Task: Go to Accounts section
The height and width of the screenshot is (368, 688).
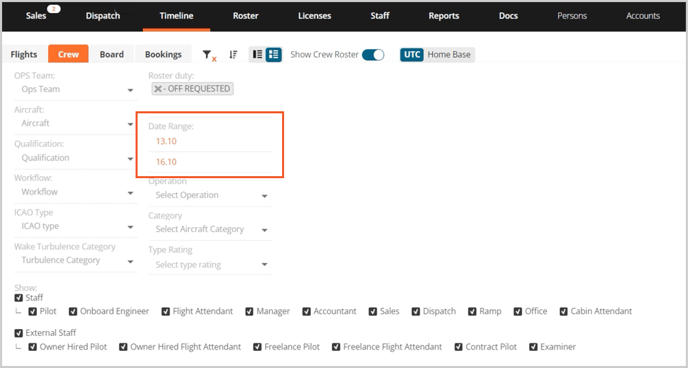Action: pyautogui.click(x=643, y=16)
